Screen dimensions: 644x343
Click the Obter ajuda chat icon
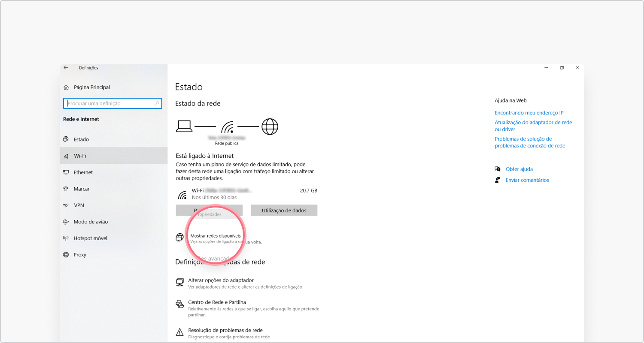coord(498,169)
